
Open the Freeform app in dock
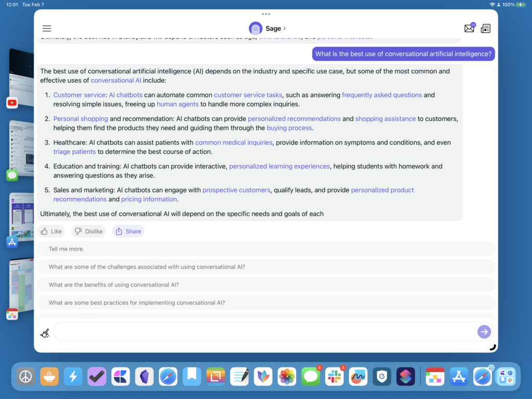coord(358,377)
